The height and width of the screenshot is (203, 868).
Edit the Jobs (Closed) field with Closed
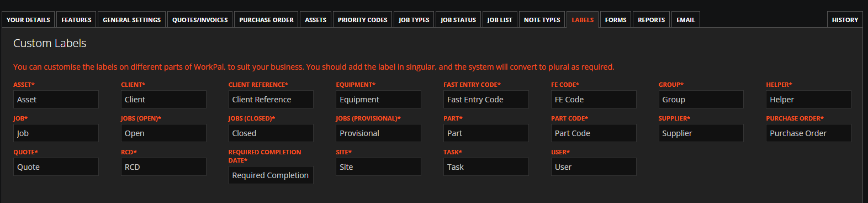(x=271, y=133)
